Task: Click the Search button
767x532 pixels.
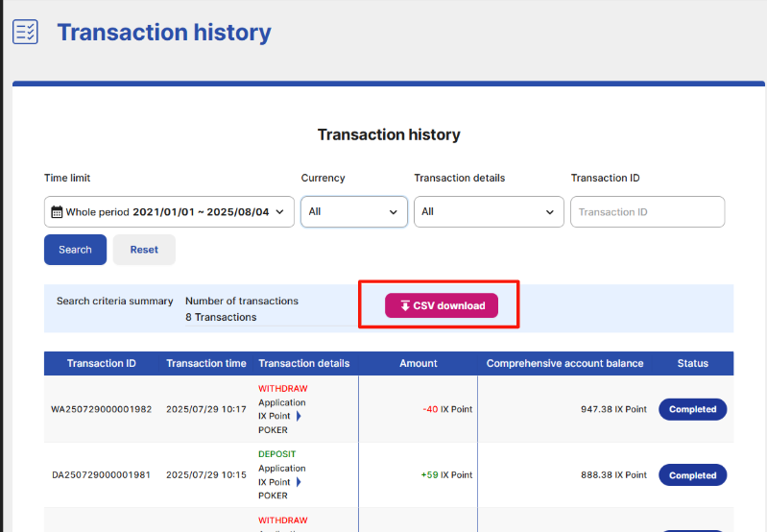Action: [x=75, y=250]
